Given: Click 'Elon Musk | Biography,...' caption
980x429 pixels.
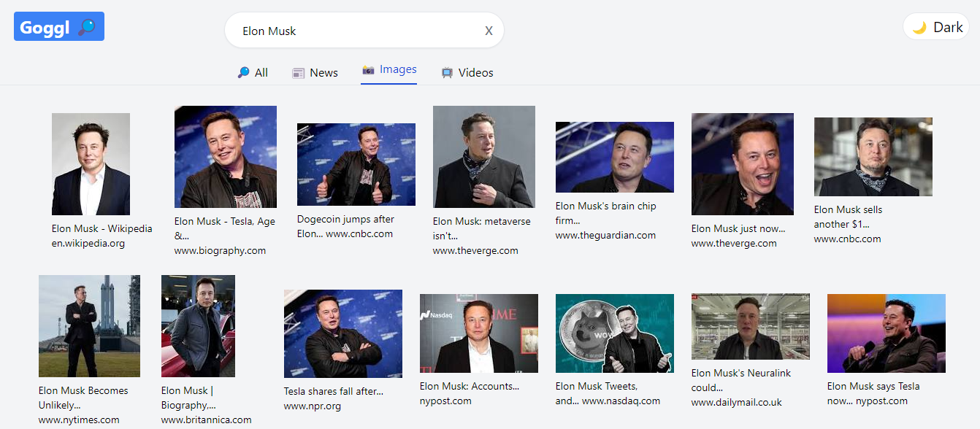Looking at the screenshot, I should (x=188, y=398).
